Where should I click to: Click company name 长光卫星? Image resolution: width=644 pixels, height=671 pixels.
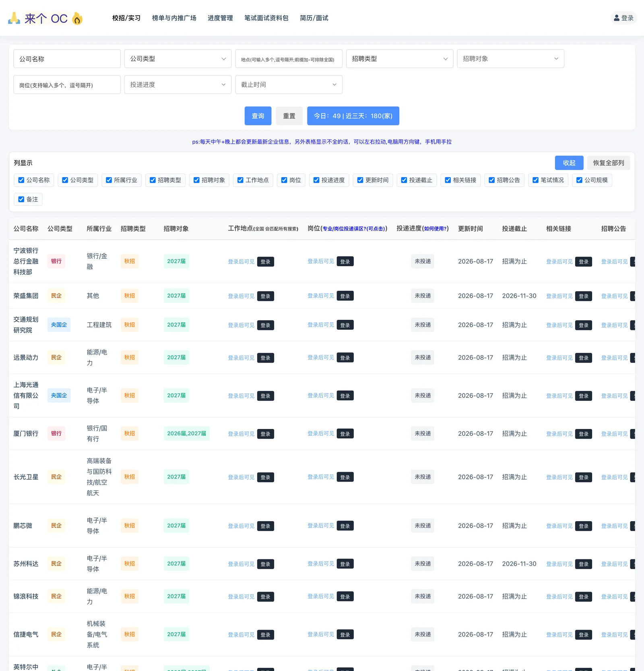coord(26,477)
